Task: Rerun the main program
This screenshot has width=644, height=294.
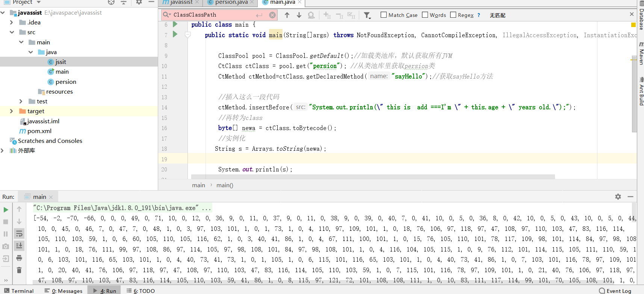Action: tap(6, 209)
